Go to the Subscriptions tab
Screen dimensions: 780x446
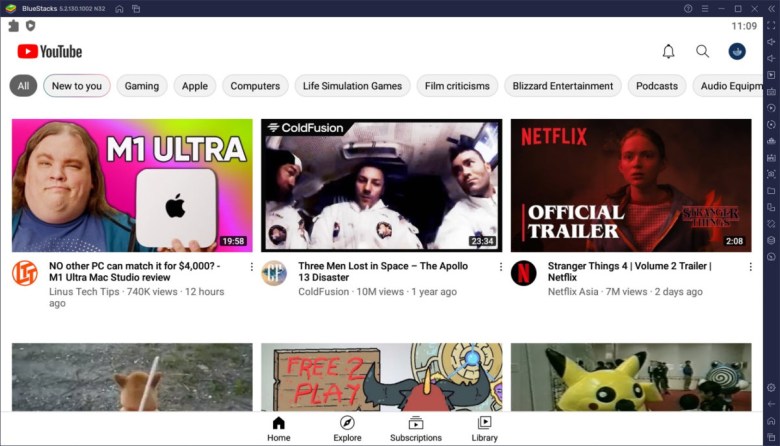tap(416, 429)
